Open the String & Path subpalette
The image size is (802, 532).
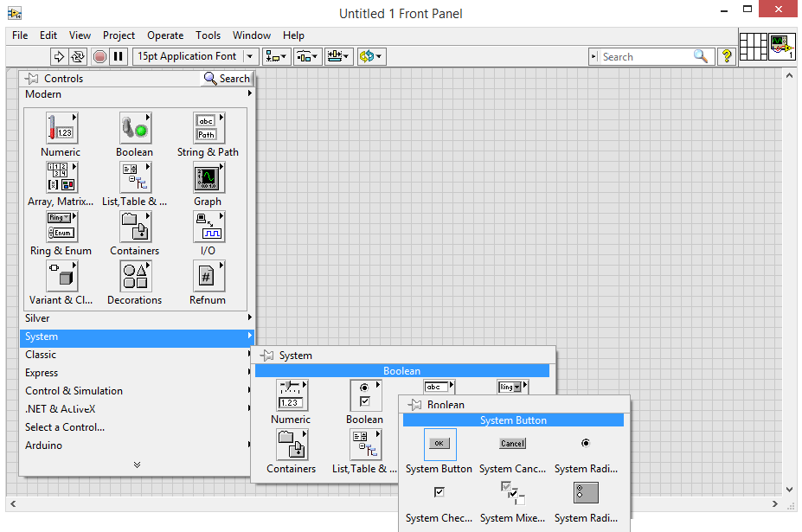pyautogui.click(x=209, y=128)
